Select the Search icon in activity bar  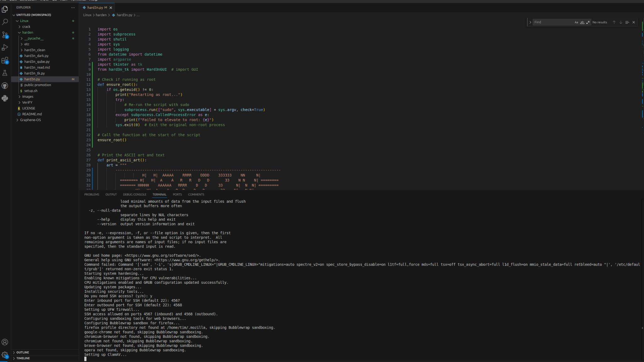tap(5, 22)
